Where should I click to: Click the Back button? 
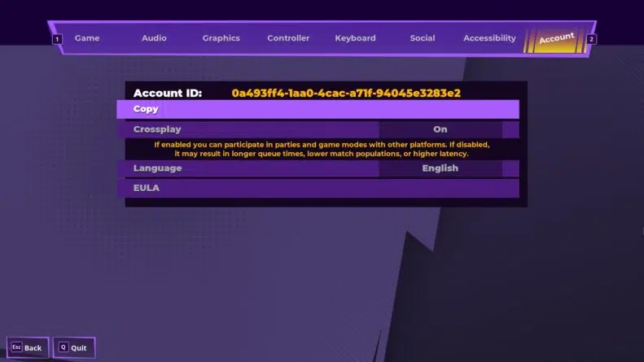[28, 347]
